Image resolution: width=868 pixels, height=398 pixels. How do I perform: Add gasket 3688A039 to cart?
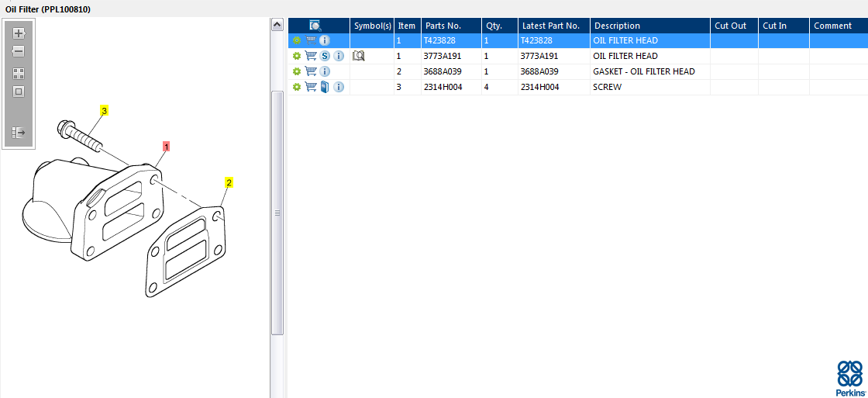tap(311, 71)
